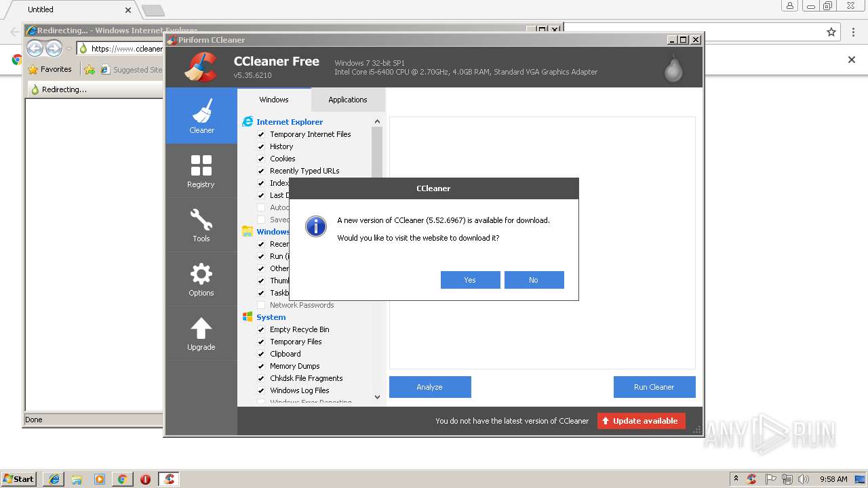Open the Upgrade arrow section
This screenshot has height=488, width=868.
(x=201, y=333)
